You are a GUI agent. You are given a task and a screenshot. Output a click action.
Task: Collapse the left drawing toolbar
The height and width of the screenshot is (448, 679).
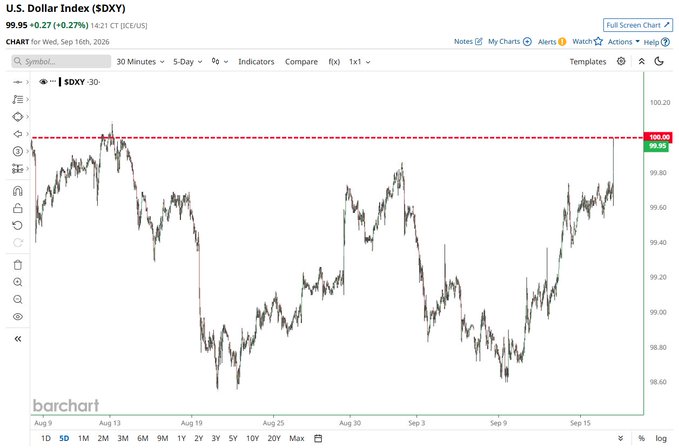point(17,339)
